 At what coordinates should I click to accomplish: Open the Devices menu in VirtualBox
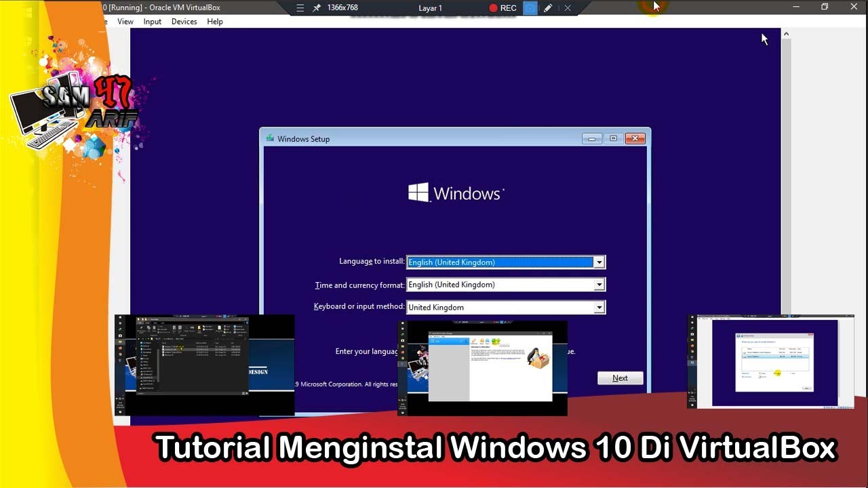[184, 22]
